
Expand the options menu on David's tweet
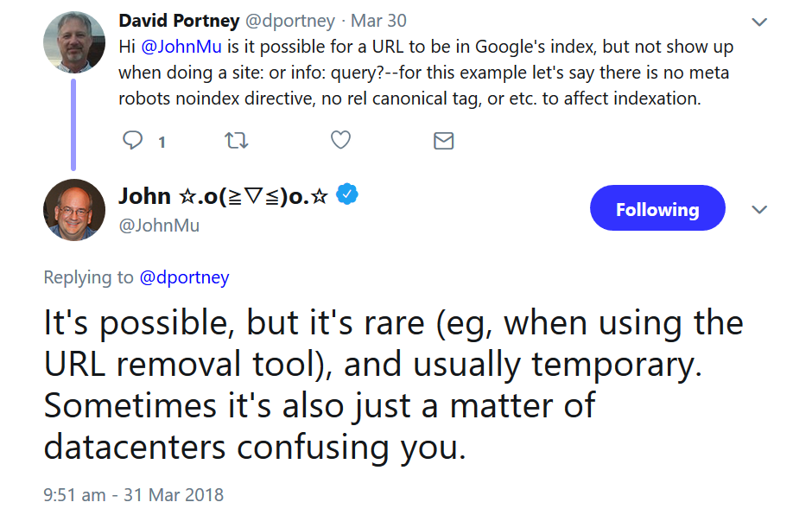coord(758,22)
